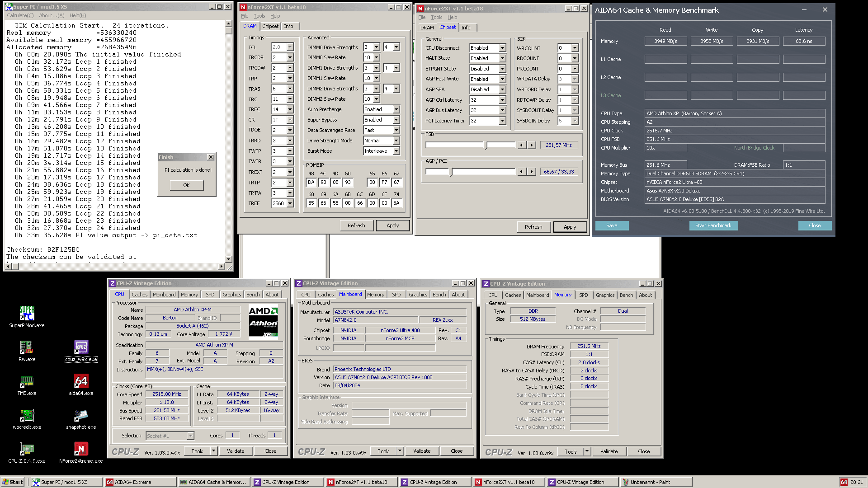868x488 pixels.
Task: Open the TRCDR dropdown
Action: 290,57
